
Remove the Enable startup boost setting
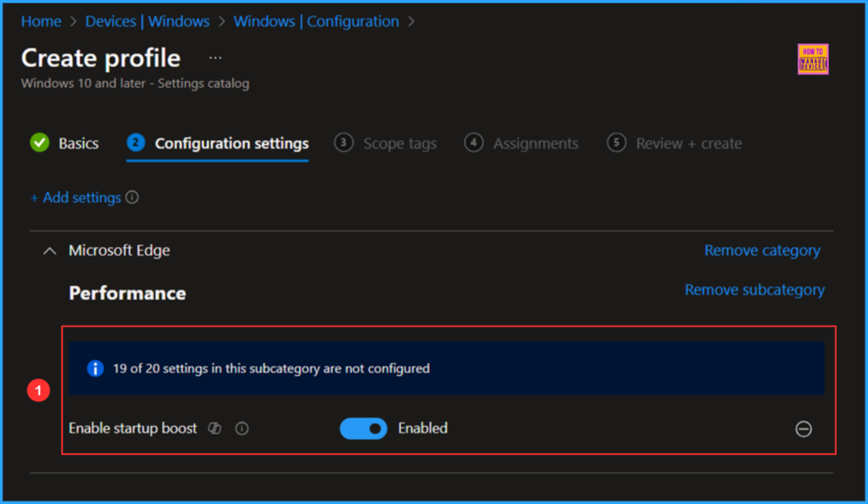tap(804, 428)
